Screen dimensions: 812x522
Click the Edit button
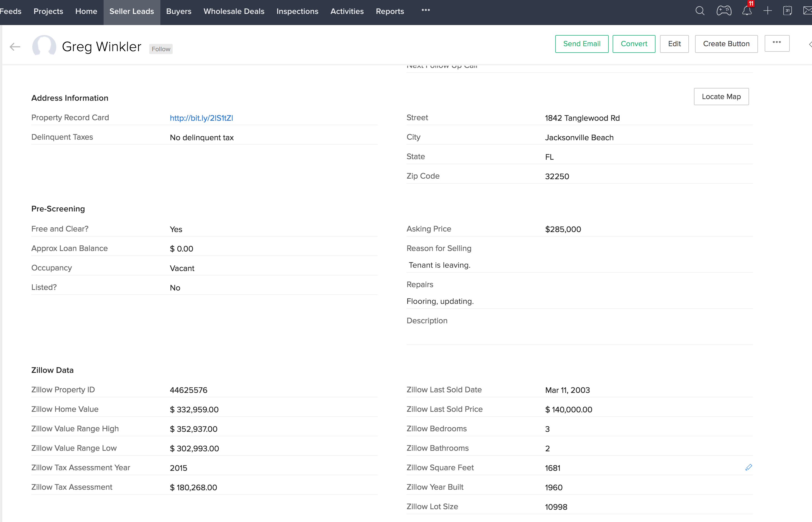(x=674, y=44)
